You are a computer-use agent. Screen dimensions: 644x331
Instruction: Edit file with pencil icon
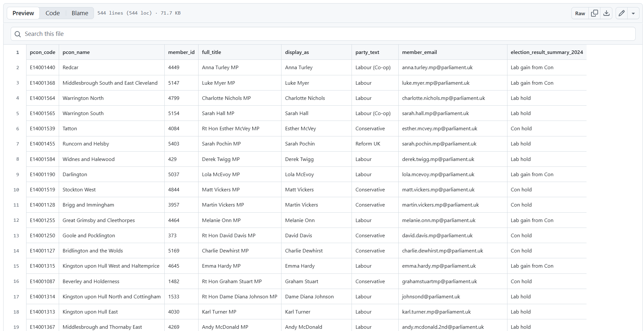point(621,13)
